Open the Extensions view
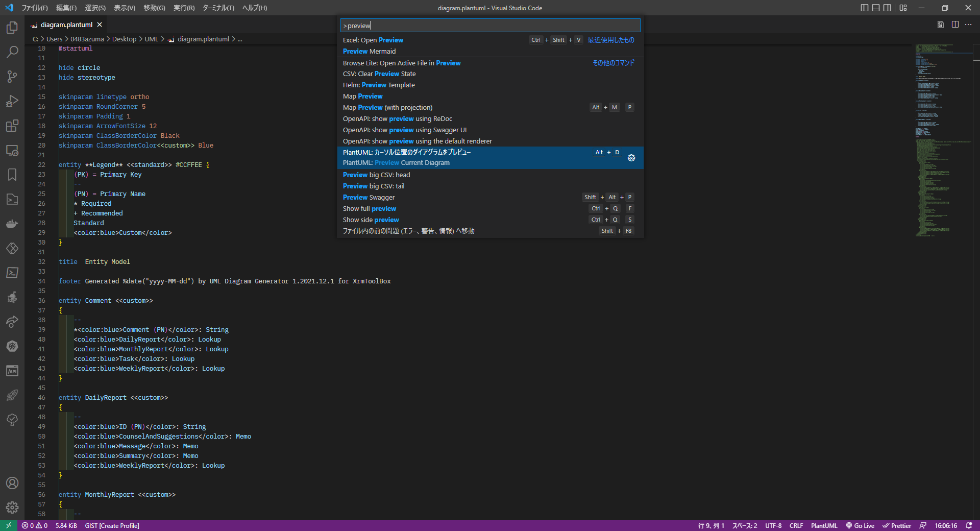The width and height of the screenshot is (980, 531). [12, 126]
